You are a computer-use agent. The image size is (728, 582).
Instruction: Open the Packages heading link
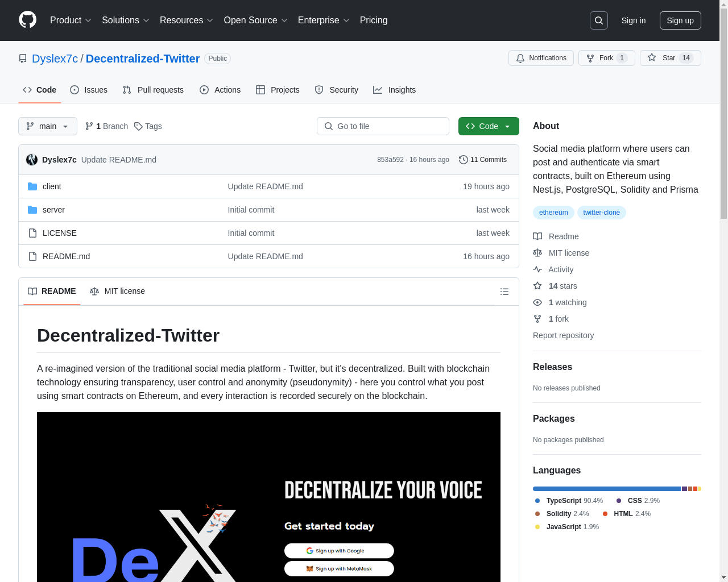point(553,419)
